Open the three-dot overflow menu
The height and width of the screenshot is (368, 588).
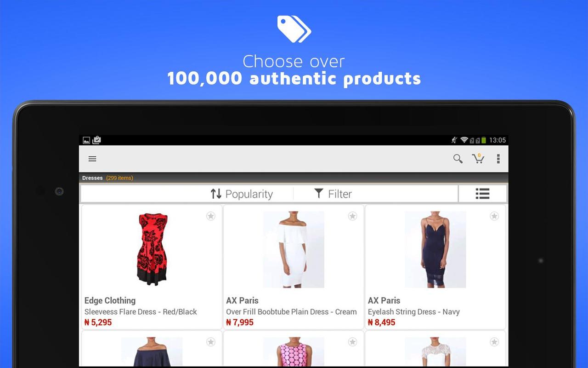(x=498, y=159)
